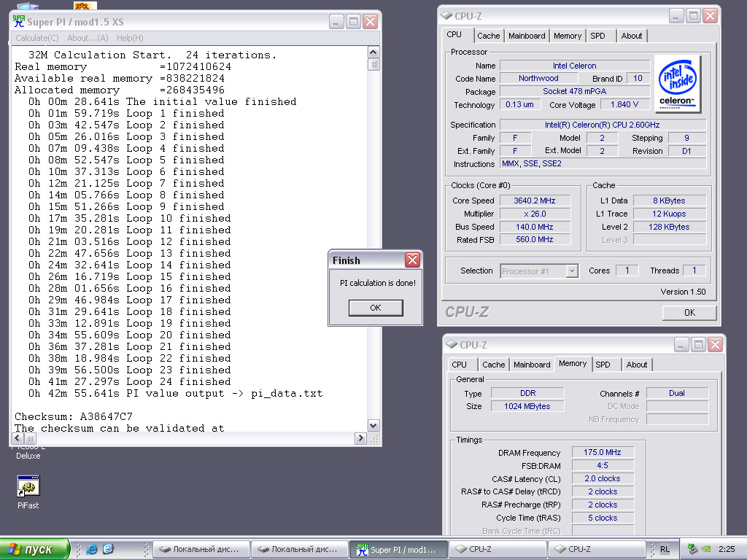
Task: Click Super PI / mod1... taskbar button
Action: 399,549
